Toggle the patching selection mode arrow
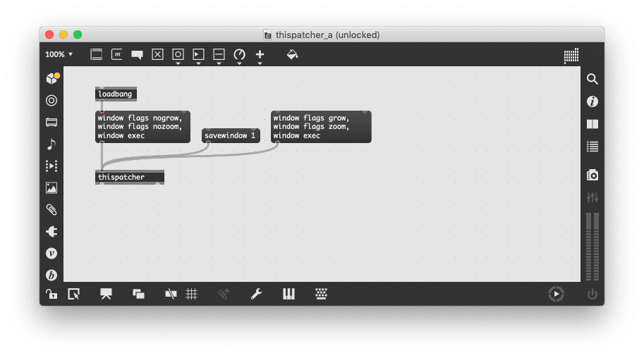Screen dimensions: 644x358 74,294
